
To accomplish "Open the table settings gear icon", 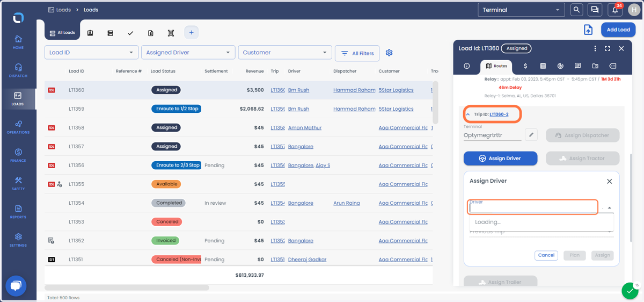I will pyautogui.click(x=389, y=53).
